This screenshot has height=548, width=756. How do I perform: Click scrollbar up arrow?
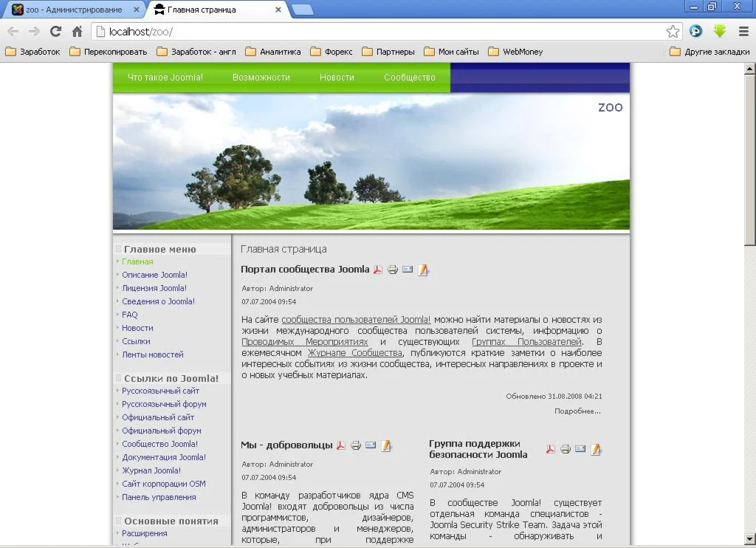click(750, 69)
